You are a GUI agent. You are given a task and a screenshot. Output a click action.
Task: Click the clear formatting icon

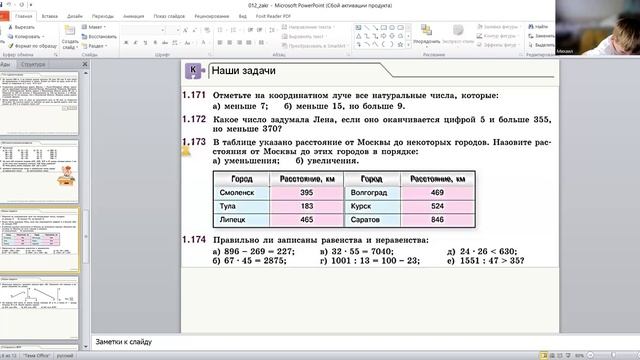207,30
